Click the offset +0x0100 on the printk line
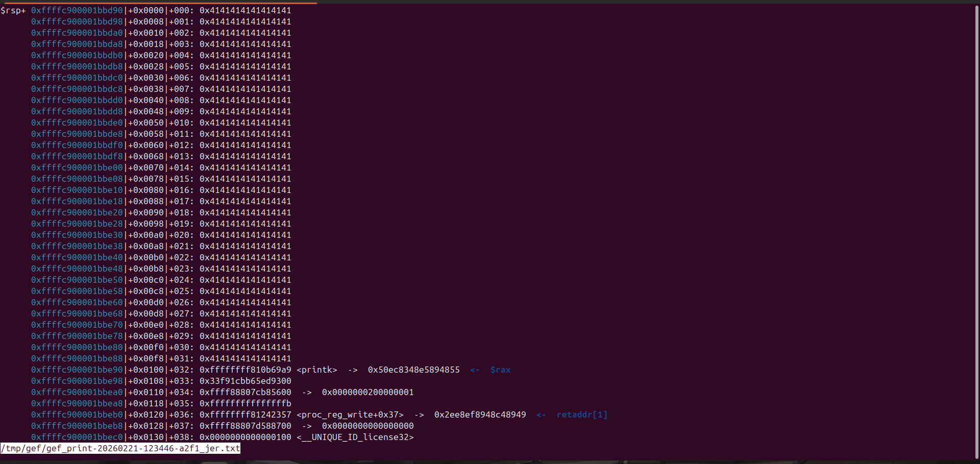The width and height of the screenshot is (980, 464). click(x=145, y=370)
